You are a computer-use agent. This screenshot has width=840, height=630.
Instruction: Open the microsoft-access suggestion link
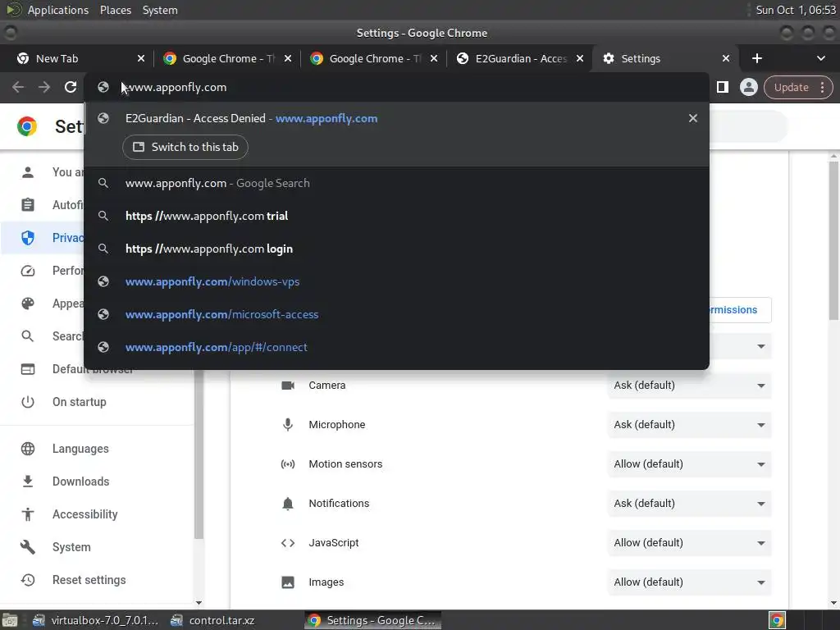[396, 314]
